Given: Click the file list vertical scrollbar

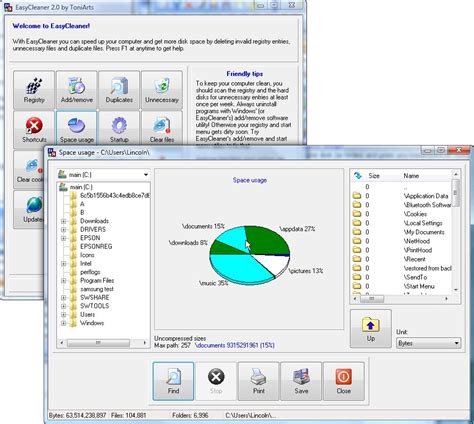Looking at the screenshot, I should click(456, 232).
